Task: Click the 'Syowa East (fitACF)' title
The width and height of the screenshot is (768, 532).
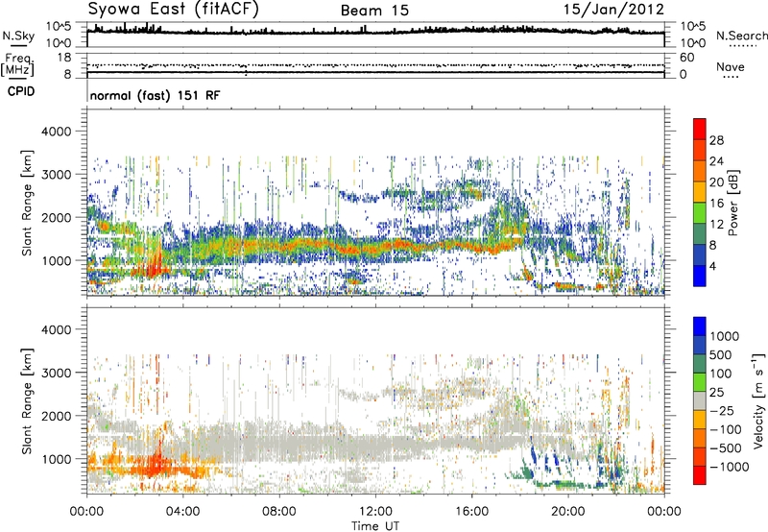Action: [x=174, y=9]
